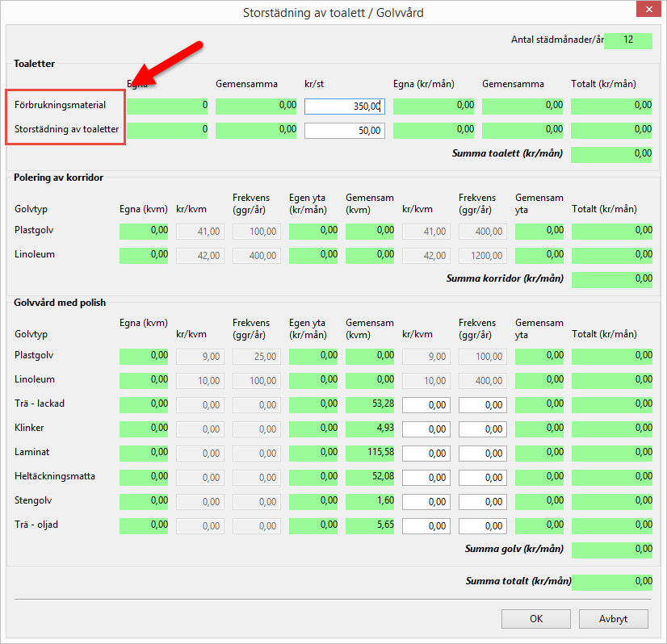Click the Förbrukningsmaterial kr/st field showing 350,00
667x644 pixels.
[344, 106]
